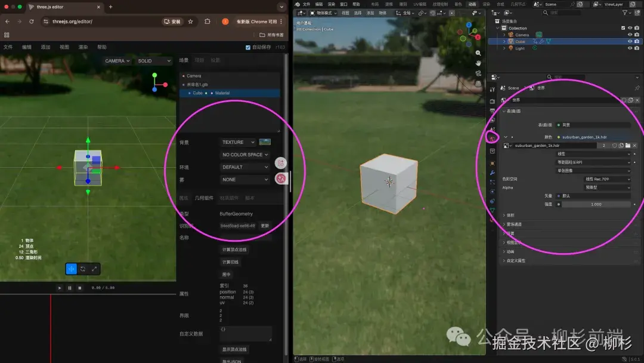
Task: Click the zoom magnifier icon in Blender viewport
Action: coord(478,53)
